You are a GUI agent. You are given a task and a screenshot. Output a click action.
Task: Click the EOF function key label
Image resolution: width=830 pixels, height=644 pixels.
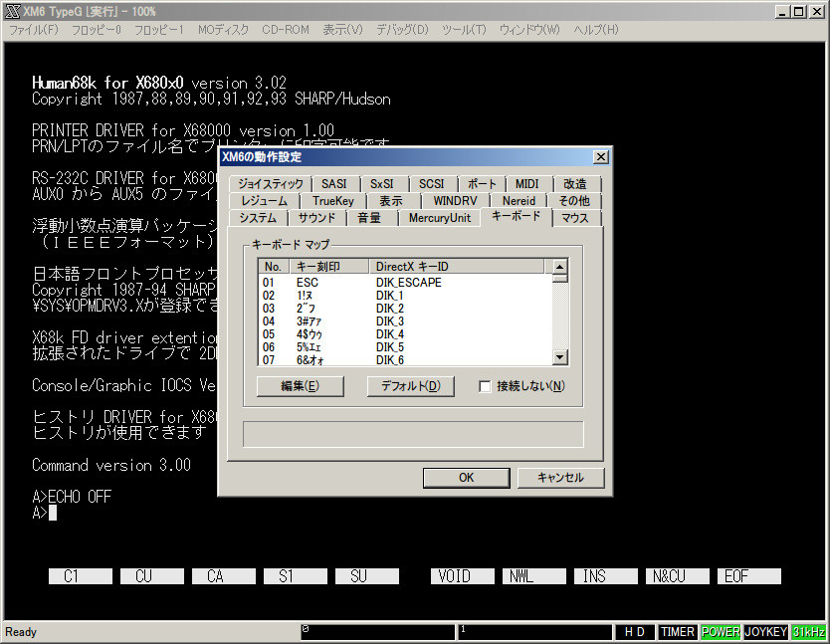point(749,576)
